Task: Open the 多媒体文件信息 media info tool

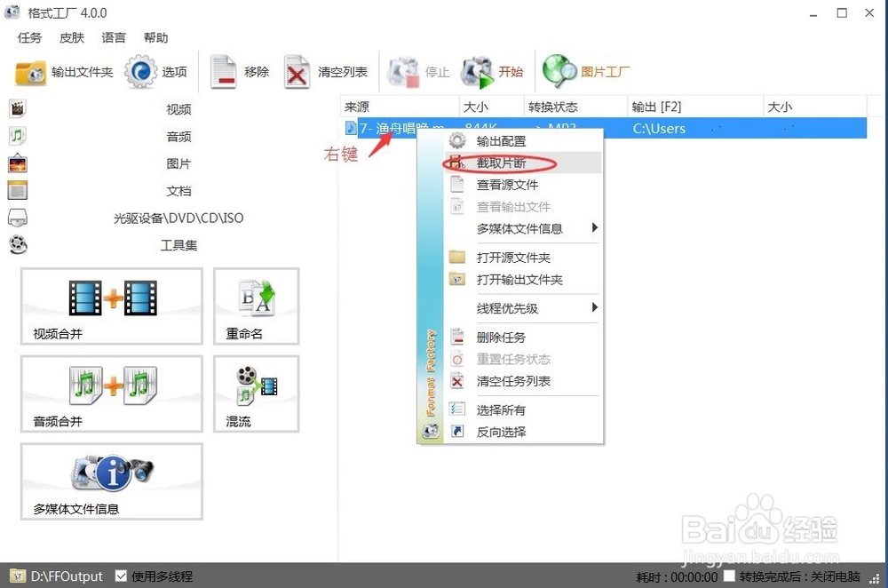Action: 111,481
